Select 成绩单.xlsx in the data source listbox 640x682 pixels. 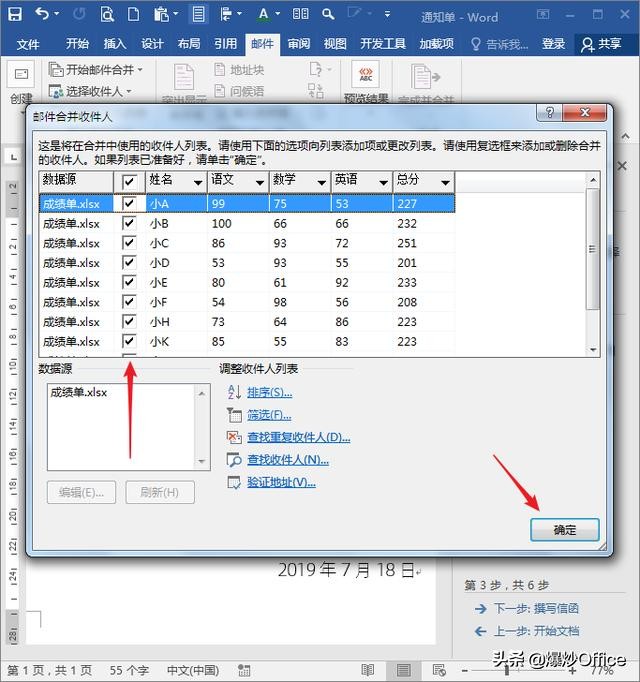[78, 392]
